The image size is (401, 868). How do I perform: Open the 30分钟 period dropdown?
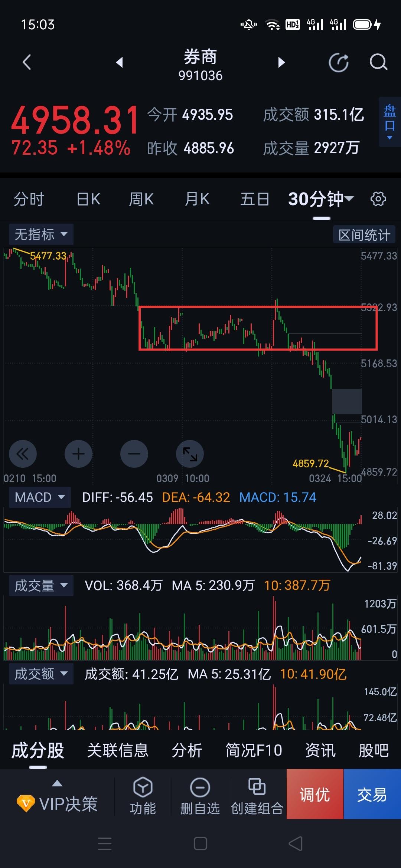point(321,199)
